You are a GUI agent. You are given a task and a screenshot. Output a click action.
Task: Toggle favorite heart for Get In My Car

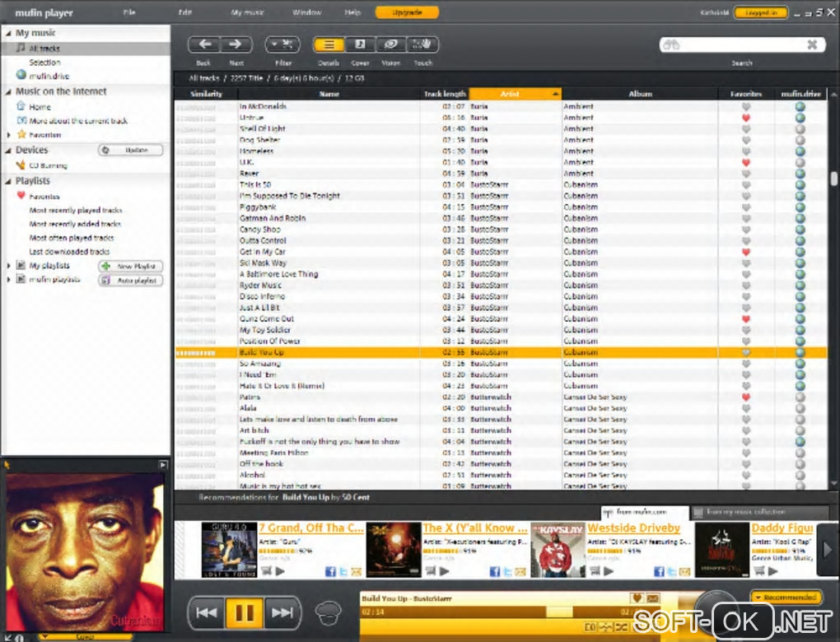pyautogui.click(x=746, y=252)
